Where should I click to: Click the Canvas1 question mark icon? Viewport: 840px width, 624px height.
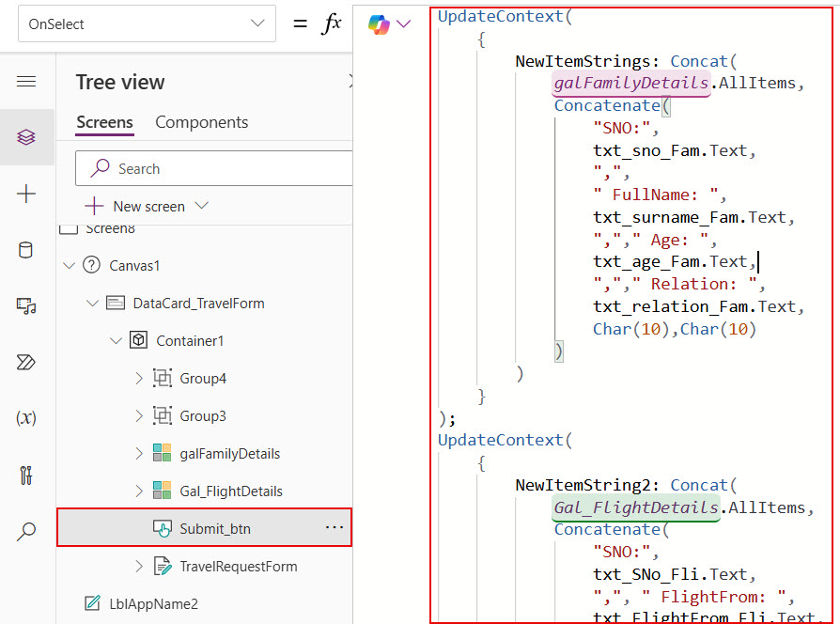click(91, 265)
